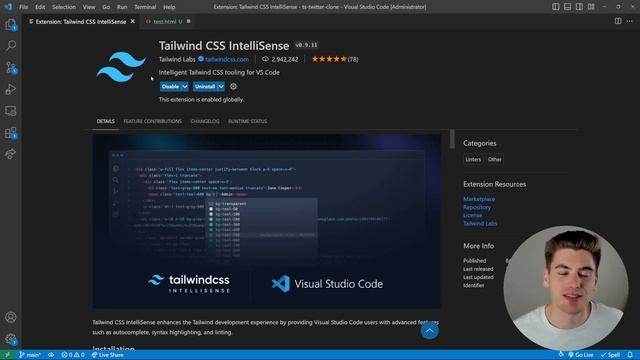Screen dimensions: 640x360
Task: Open the Marketplace resource link
Action: coord(479,199)
